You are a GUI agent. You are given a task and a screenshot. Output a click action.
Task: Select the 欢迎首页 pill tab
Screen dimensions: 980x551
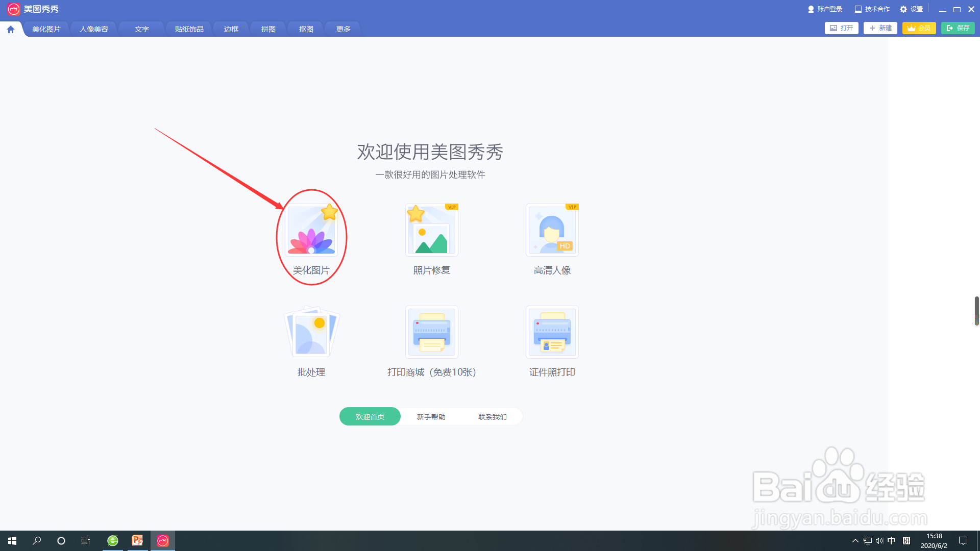[x=370, y=417]
